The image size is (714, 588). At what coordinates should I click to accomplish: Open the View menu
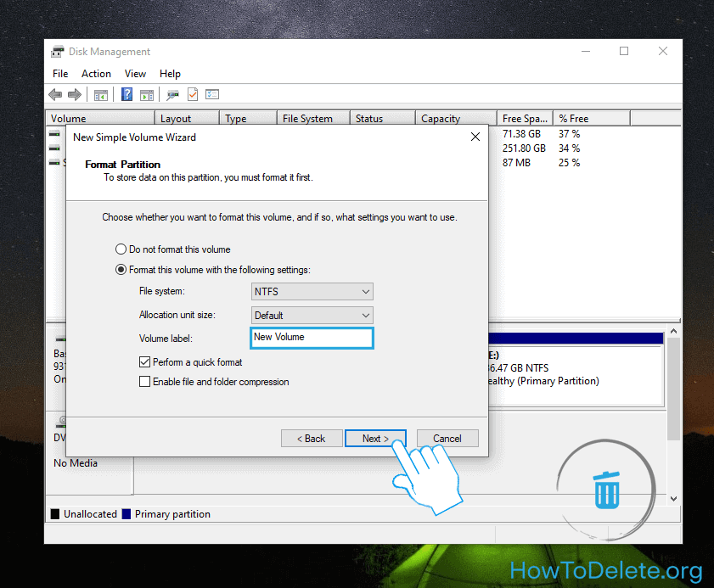point(135,74)
